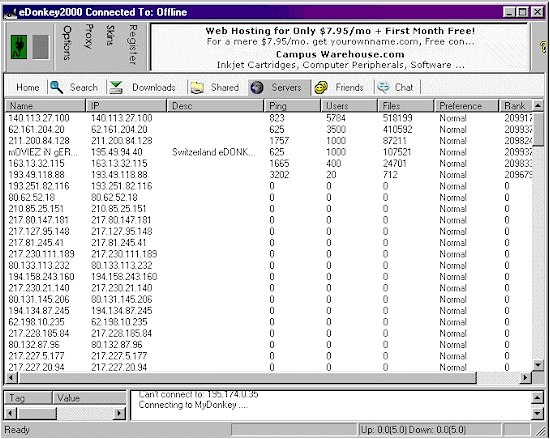The image size is (550, 439).
Task: Sort servers by Rank column header
Action: tap(516, 106)
